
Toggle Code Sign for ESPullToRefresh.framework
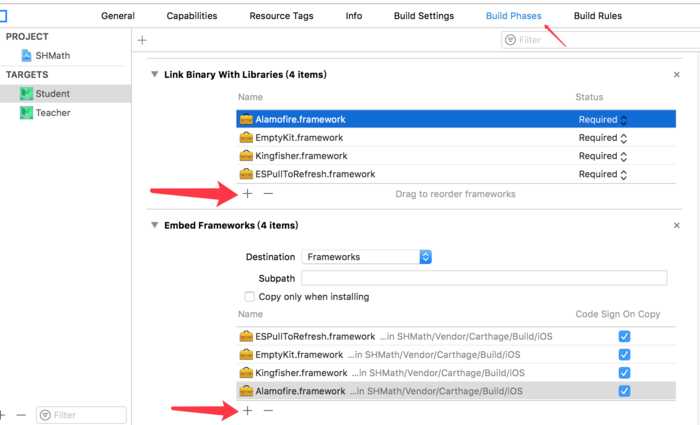click(624, 336)
